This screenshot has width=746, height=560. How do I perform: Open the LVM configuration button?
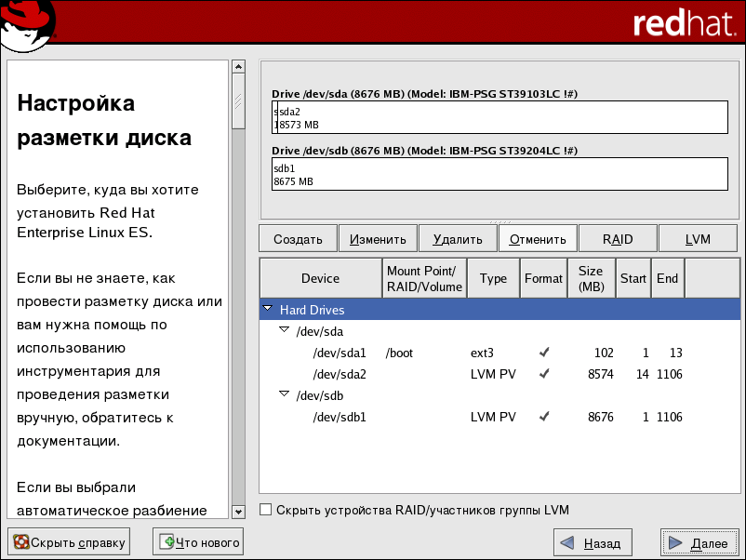[698, 239]
